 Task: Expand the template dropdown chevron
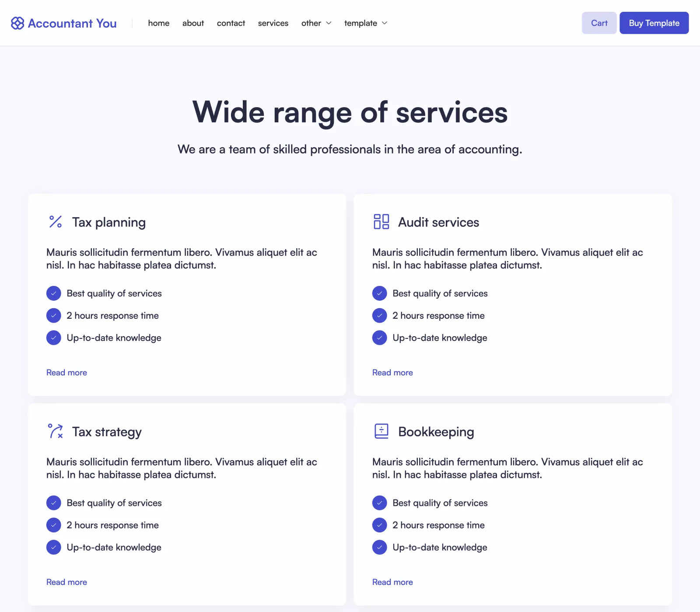pyautogui.click(x=385, y=23)
